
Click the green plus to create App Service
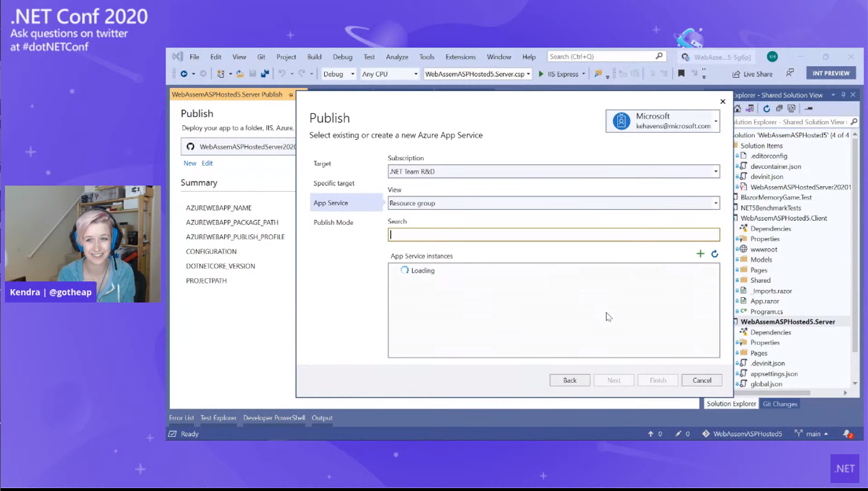700,254
